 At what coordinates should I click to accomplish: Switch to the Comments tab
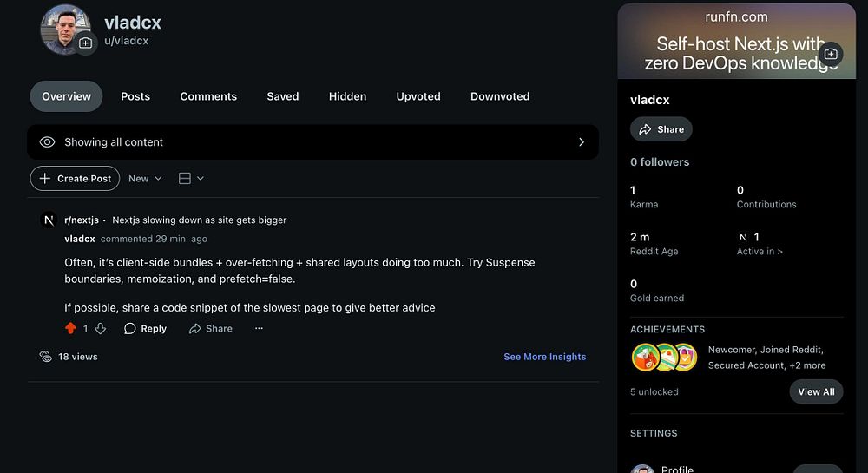pyautogui.click(x=208, y=96)
